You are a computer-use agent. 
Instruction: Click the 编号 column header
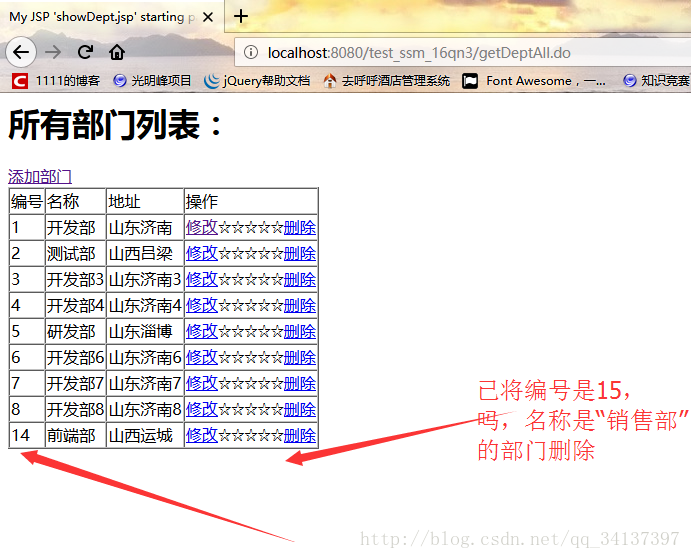(x=27, y=201)
